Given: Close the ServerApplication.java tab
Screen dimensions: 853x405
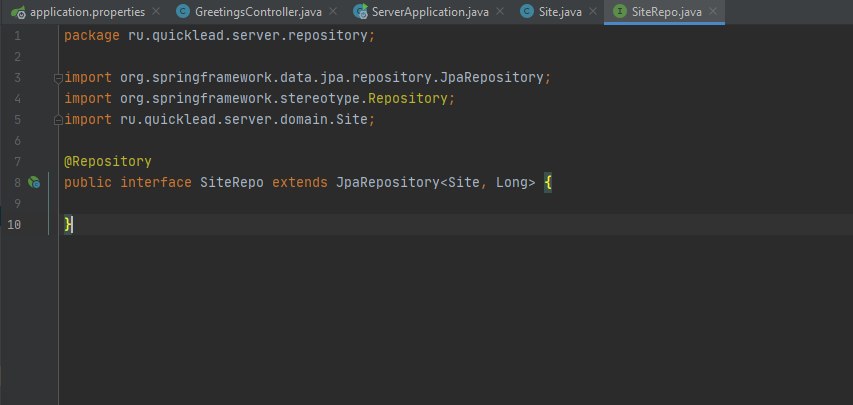Looking at the screenshot, I should coord(501,12).
